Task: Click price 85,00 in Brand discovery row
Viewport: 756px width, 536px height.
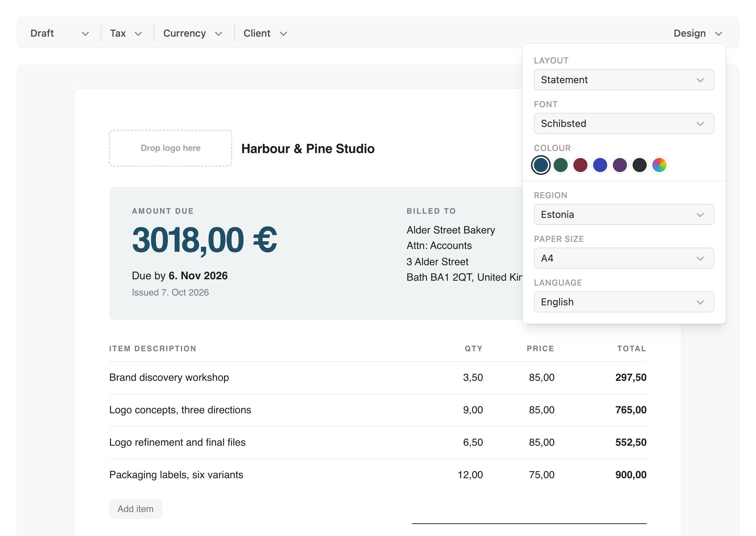Action: pyautogui.click(x=542, y=377)
